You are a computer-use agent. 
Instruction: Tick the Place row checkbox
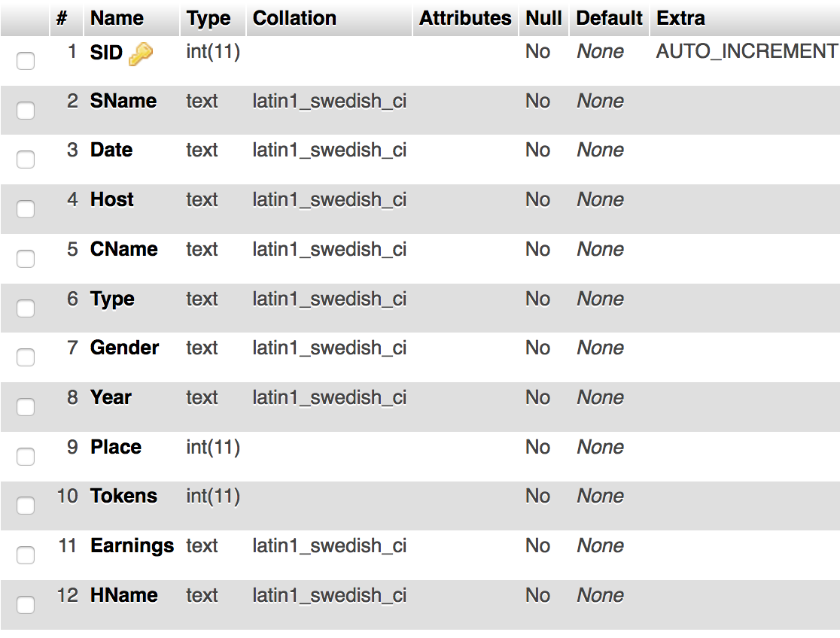[25, 457]
